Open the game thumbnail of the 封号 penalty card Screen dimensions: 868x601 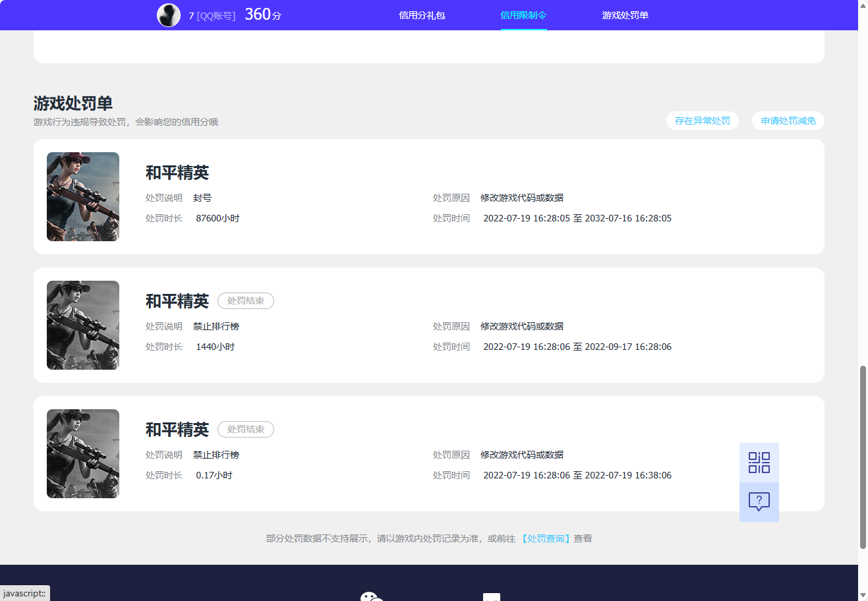(x=83, y=196)
